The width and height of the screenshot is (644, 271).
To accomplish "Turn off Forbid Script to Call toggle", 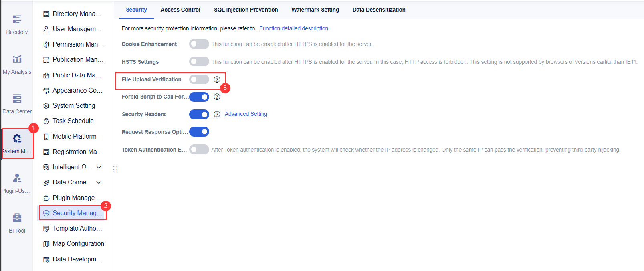I will (199, 97).
